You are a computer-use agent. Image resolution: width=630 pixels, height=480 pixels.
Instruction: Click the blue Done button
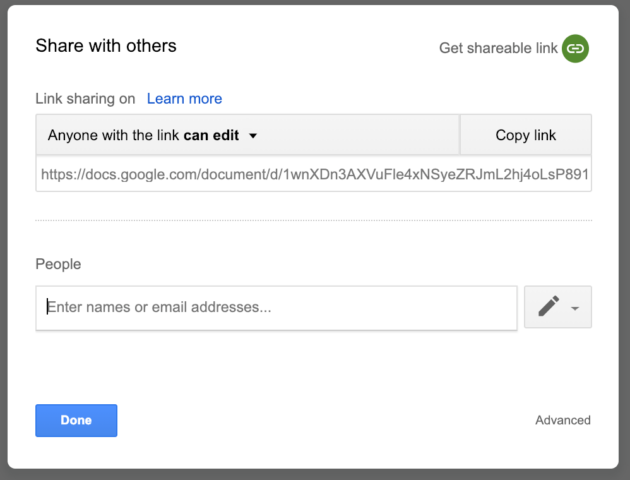[76, 420]
